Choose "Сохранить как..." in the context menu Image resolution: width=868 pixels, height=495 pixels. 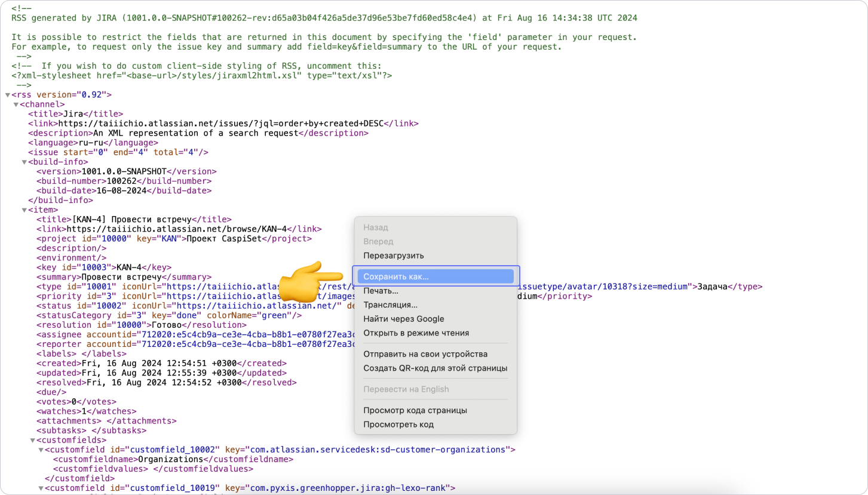pos(396,276)
